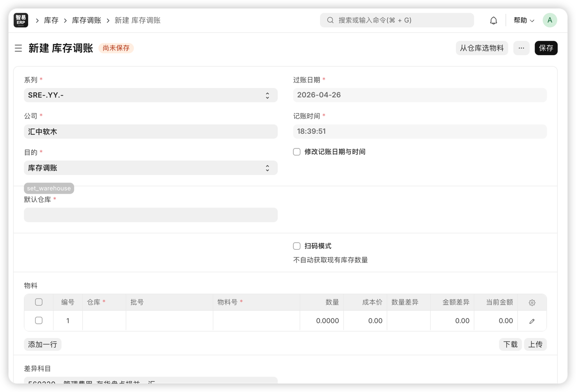The image size is (576, 392).
Task: Click row 1 数量 cell 0.0000
Action: [x=322, y=321]
